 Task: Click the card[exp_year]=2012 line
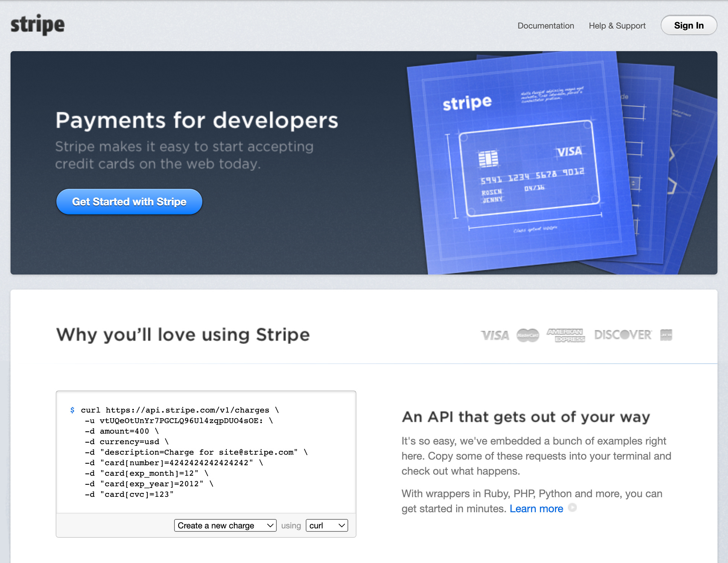click(x=149, y=484)
